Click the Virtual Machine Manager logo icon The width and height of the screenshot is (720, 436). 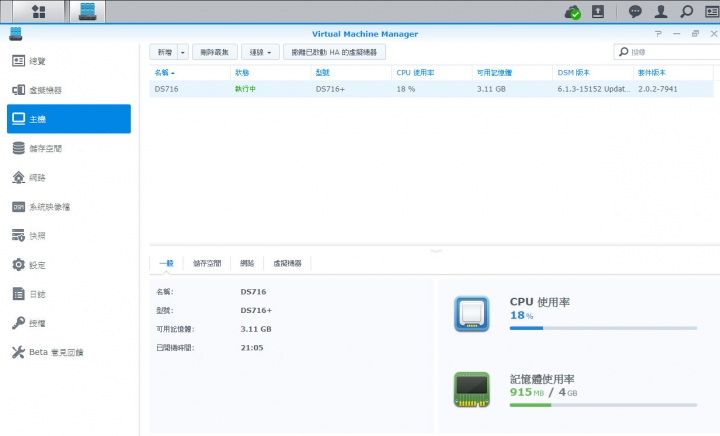coord(16,34)
